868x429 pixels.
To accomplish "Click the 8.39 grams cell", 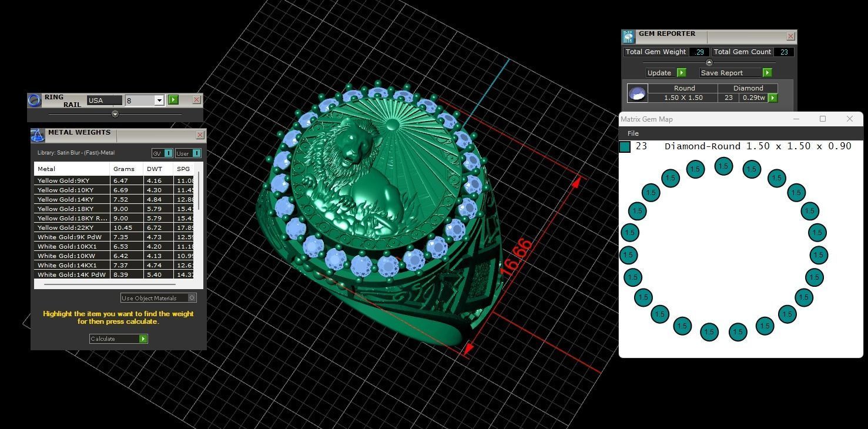I will (x=127, y=274).
